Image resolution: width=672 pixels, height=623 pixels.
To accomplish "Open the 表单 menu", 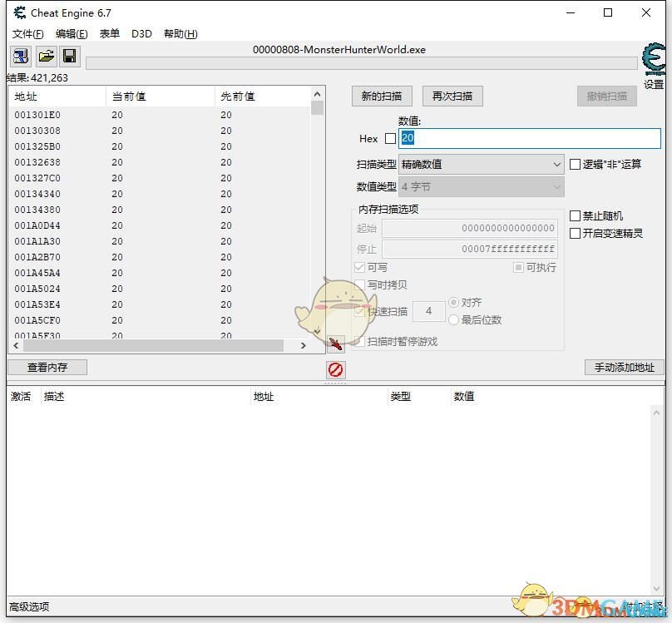I will 109,34.
